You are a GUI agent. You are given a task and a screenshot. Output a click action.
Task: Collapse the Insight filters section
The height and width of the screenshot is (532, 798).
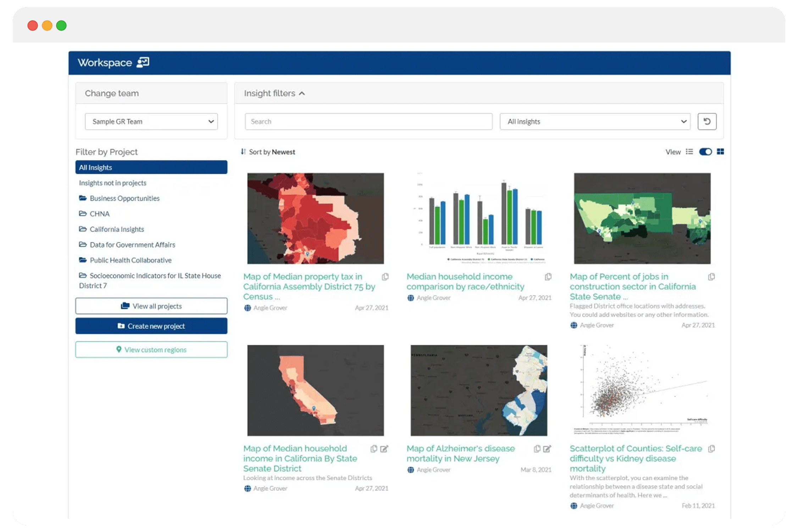[x=302, y=93]
